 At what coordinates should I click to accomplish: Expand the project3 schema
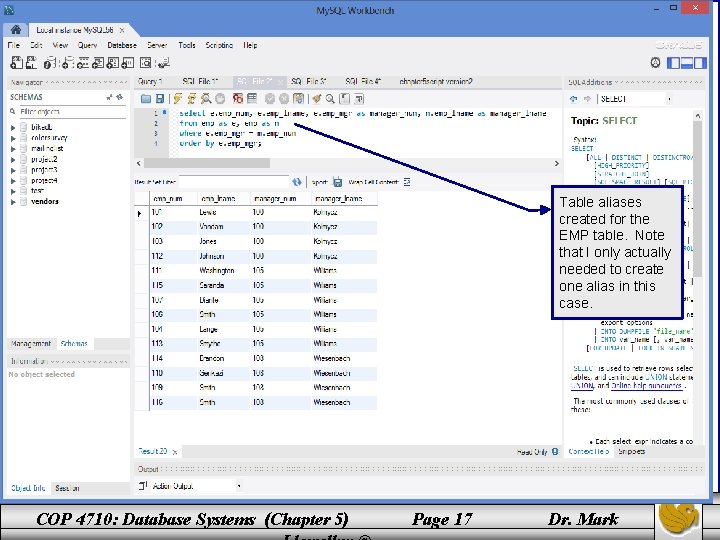(x=13, y=170)
